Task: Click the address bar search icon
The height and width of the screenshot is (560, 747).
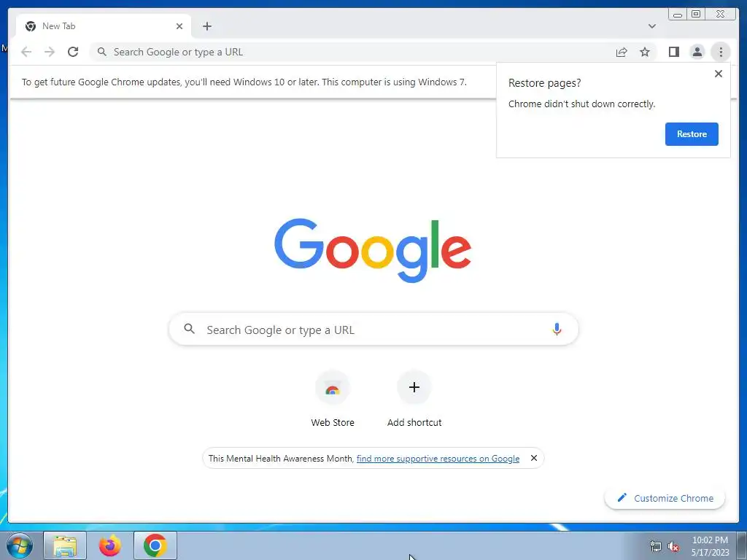Action: (x=101, y=52)
